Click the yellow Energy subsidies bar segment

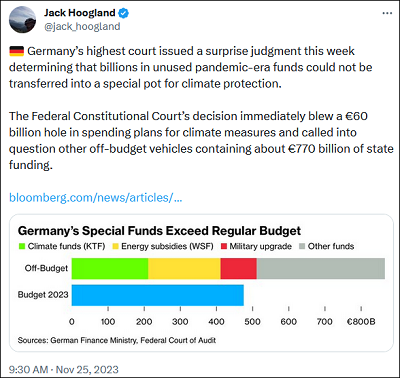184,268
